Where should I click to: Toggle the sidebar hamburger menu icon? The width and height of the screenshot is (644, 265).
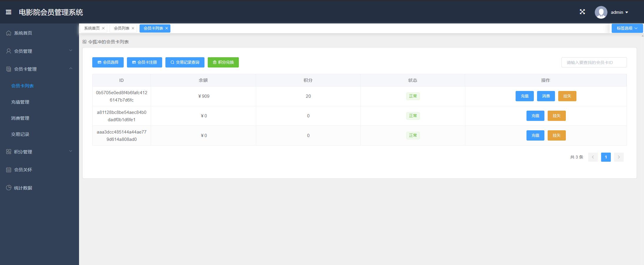pyautogui.click(x=9, y=12)
